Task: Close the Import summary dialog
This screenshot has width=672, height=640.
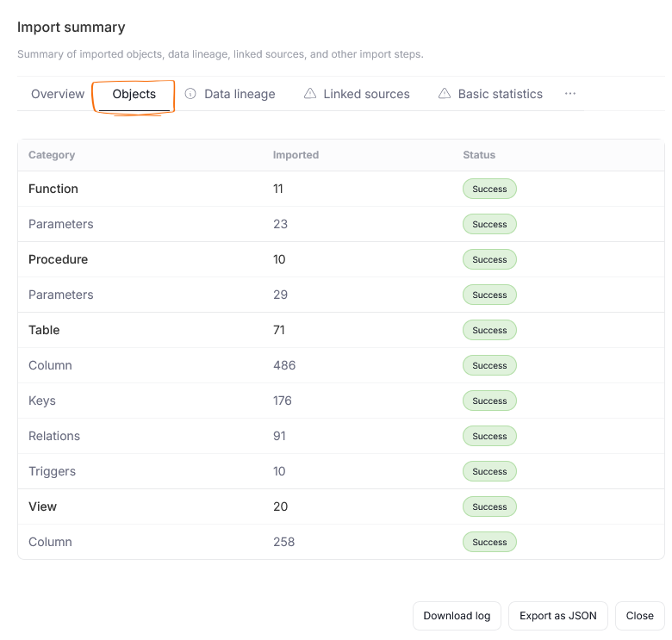Action: point(640,616)
